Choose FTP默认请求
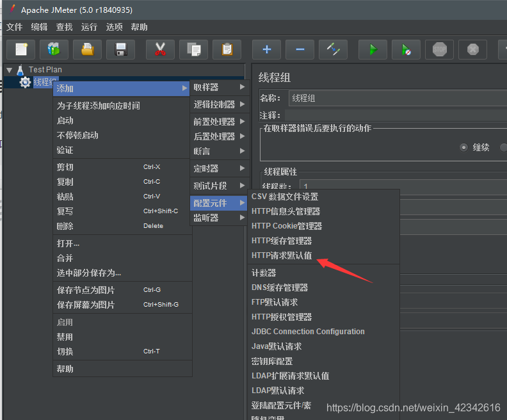Viewport: 507px width, 420px height. pyautogui.click(x=324, y=302)
